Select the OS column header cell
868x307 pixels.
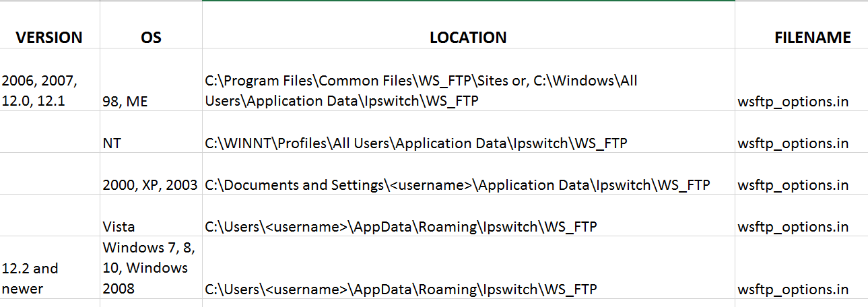(151, 38)
